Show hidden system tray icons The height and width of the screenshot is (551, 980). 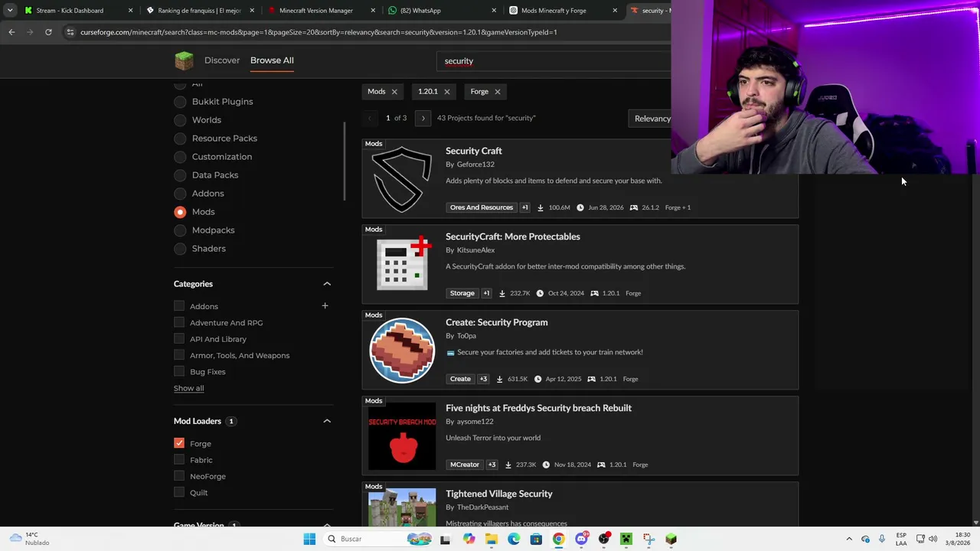849,539
